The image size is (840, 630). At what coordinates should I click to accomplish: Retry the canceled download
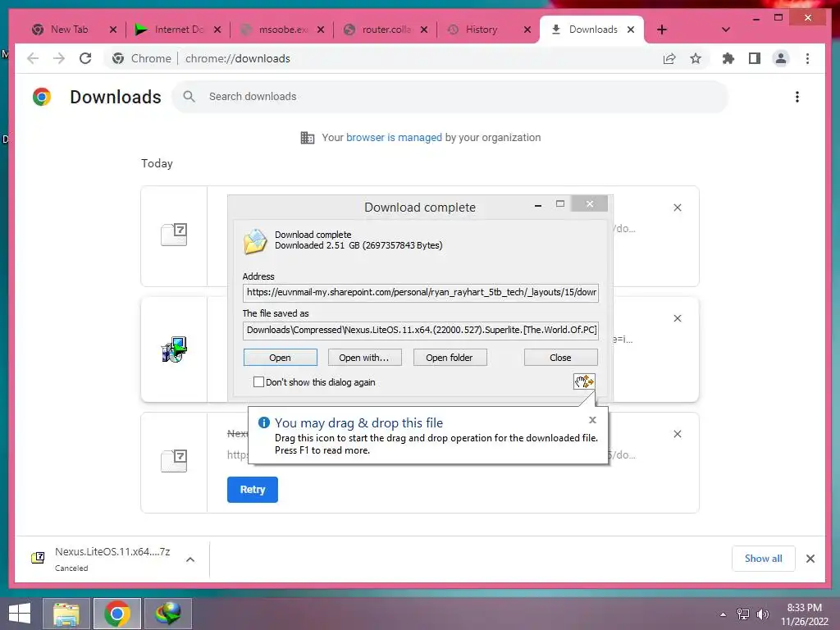point(253,489)
